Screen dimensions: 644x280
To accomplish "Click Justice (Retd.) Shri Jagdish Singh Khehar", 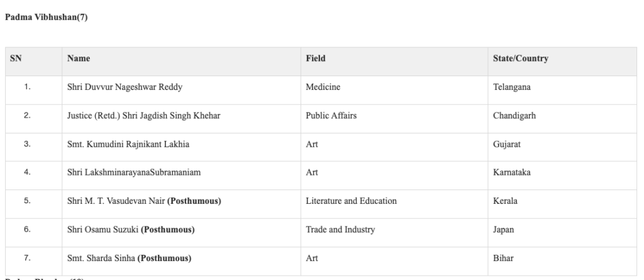I will (x=144, y=116).
